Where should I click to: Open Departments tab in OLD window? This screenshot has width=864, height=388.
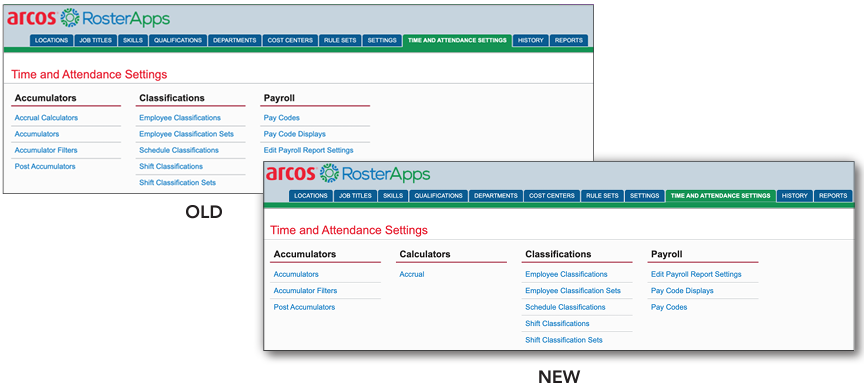tap(235, 40)
